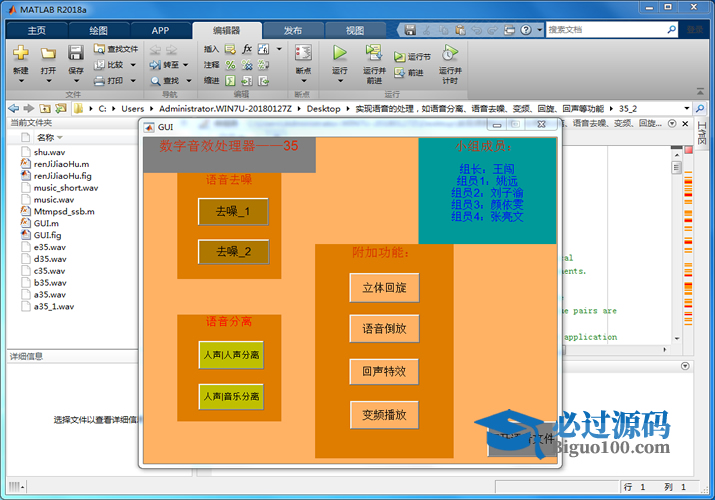
Task: Click the 人声|音乐分离 button
Action: 231,397
